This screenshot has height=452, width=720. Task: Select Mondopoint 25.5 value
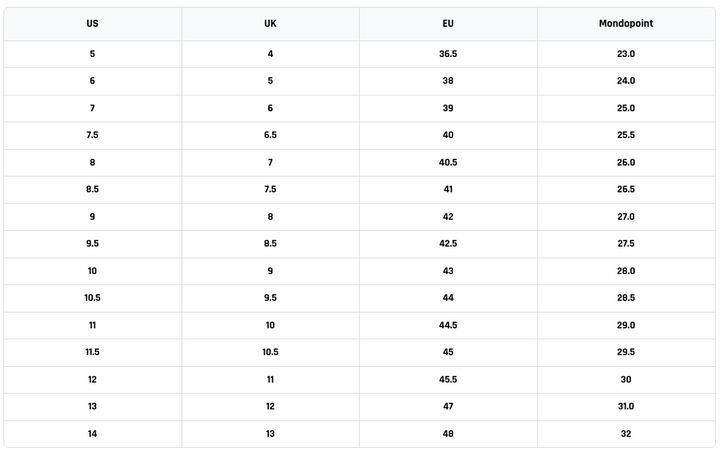tap(626, 135)
